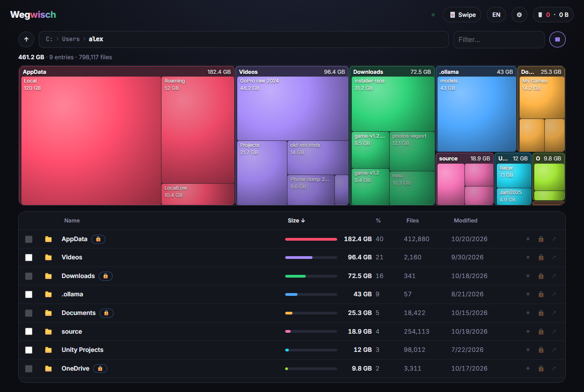Click the lock icon at the Documents row's right end
Screen dimensions: 584x392
[541, 313]
